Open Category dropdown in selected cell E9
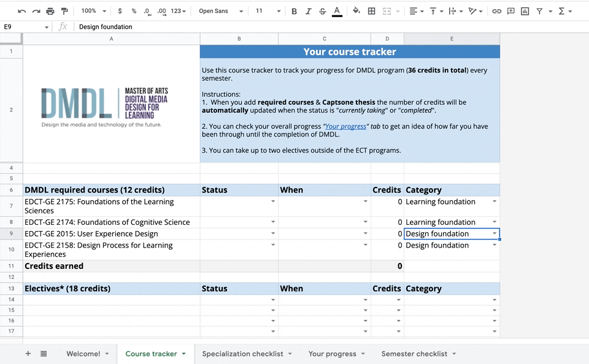The height and width of the screenshot is (364, 589). coord(495,233)
